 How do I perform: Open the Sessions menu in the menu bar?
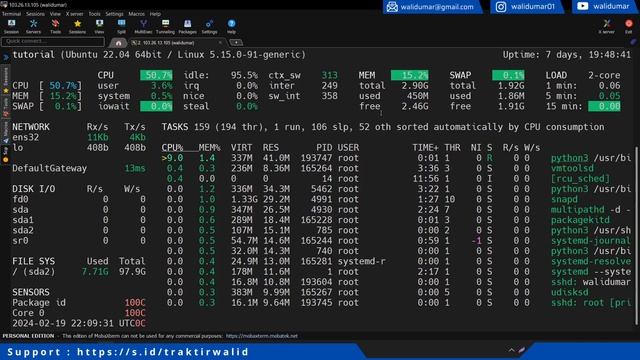tap(35, 14)
